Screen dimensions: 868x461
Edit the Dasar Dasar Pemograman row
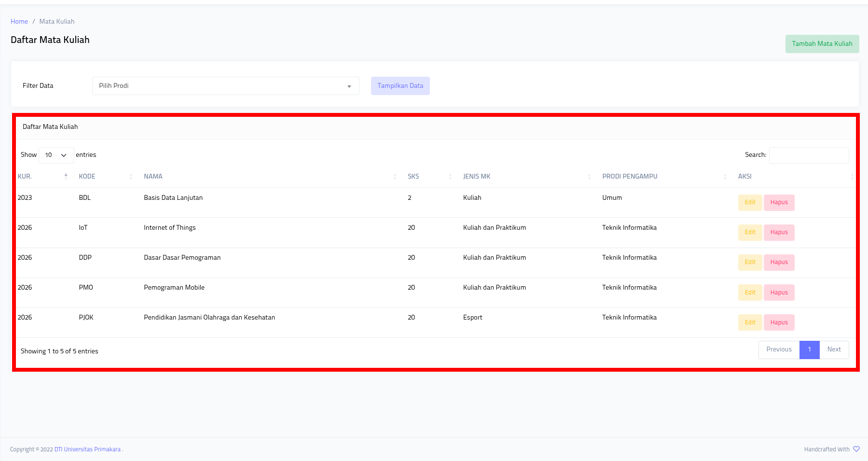click(x=750, y=263)
